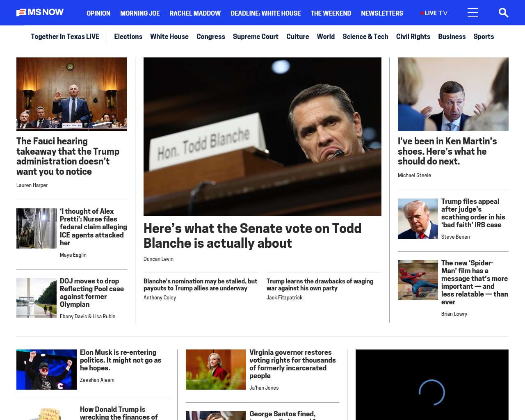The height and width of the screenshot is (420, 525).
Task: Select the White House topic
Action: point(169,37)
